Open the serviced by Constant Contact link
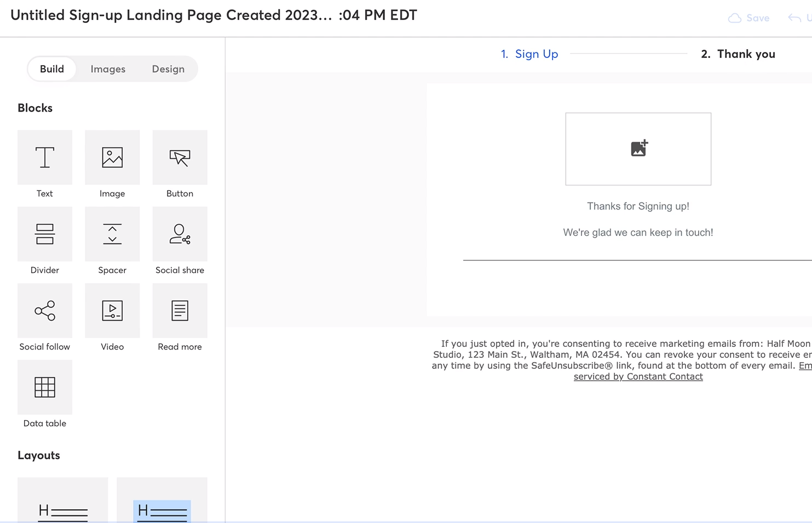 point(638,377)
